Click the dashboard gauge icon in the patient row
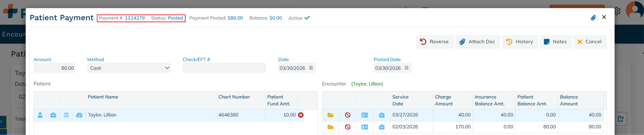Viewport: 644px width, 135px height. (79, 115)
